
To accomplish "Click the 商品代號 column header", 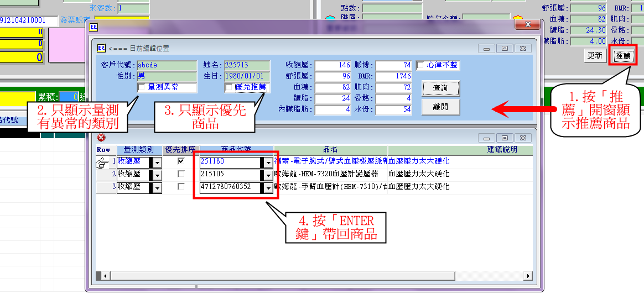I will [236, 150].
